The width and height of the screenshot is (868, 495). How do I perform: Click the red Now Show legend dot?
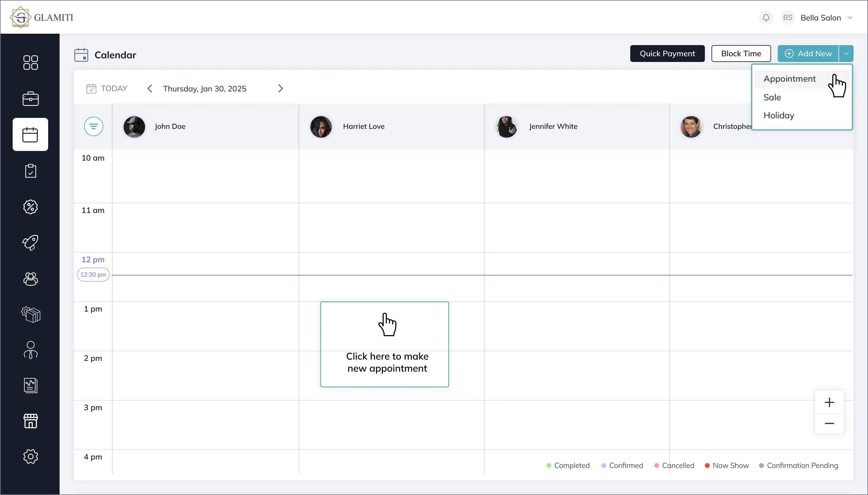point(707,466)
